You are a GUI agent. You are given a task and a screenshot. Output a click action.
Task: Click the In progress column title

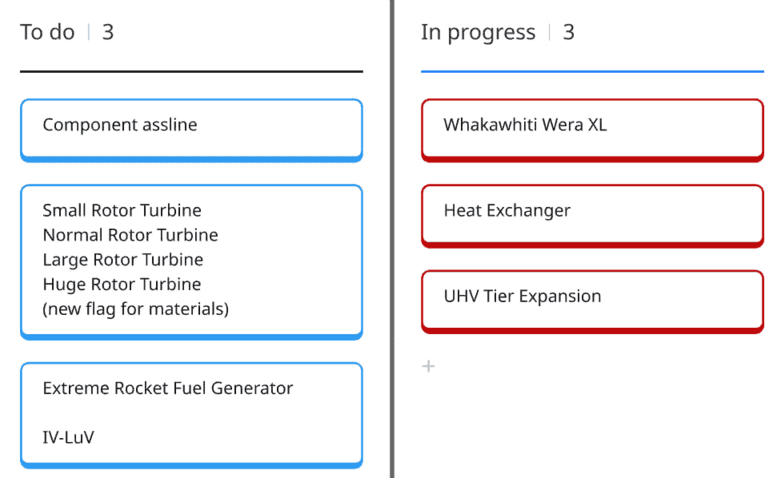pos(478,32)
